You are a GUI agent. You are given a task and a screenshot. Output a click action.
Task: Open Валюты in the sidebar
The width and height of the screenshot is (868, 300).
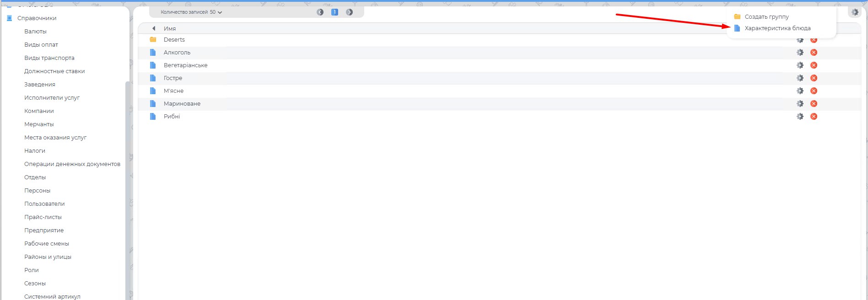point(35,32)
